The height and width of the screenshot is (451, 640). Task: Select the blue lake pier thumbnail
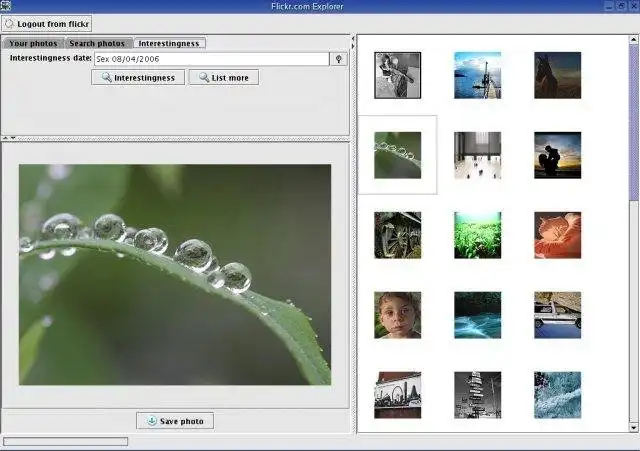point(478,75)
